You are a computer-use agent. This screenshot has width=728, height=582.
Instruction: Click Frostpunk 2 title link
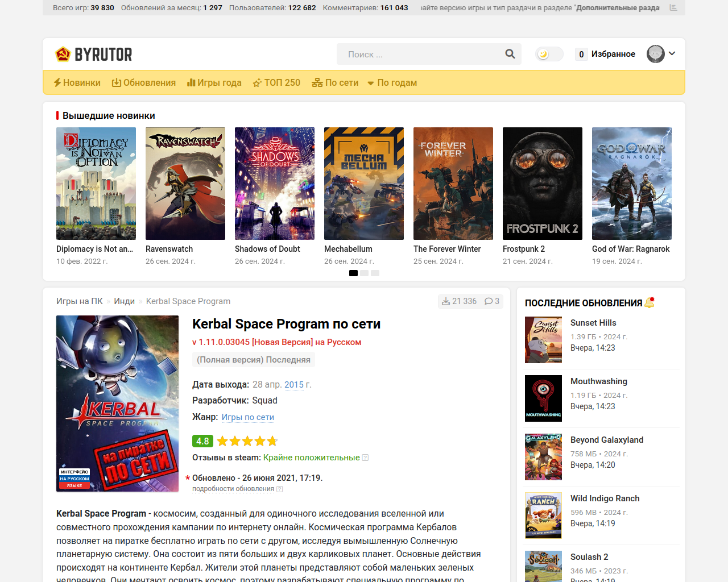[x=524, y=249]
